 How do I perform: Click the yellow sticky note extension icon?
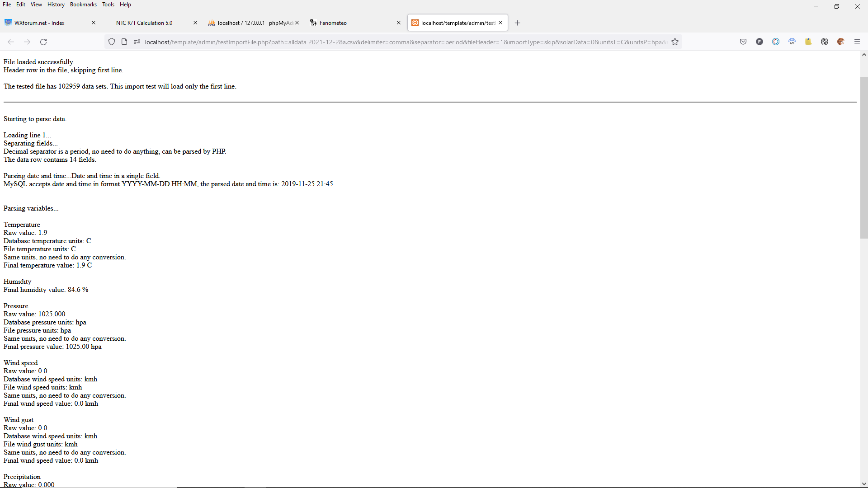click(808, 42)
